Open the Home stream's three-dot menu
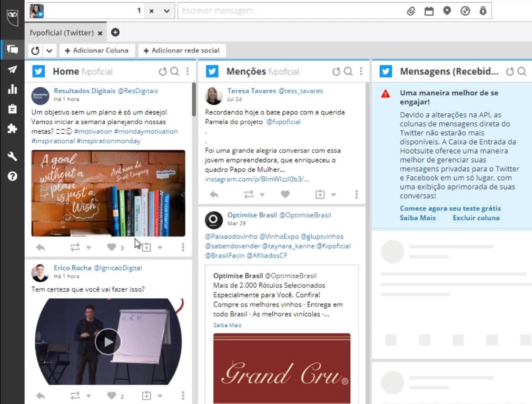 (187, 71)
